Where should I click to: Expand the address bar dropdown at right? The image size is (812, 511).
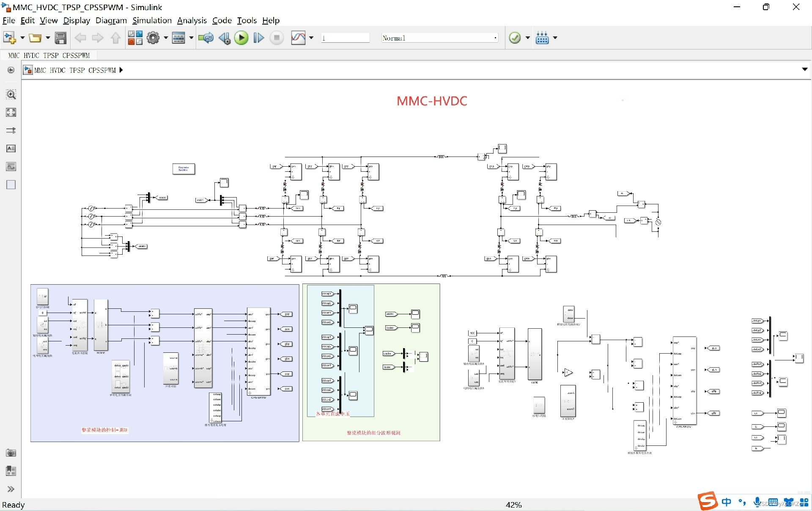click(x=804, y=69)
